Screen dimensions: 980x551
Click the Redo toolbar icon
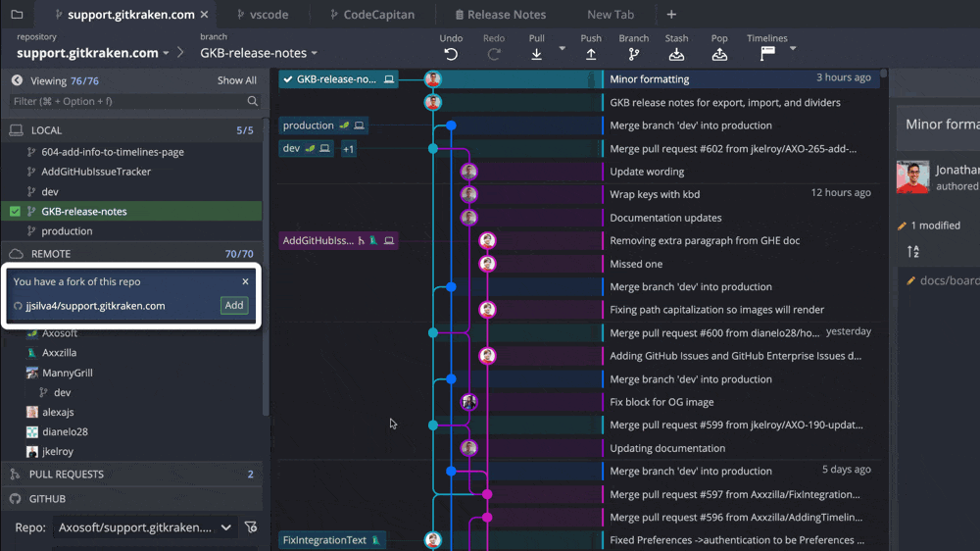[x=494, y=54]
